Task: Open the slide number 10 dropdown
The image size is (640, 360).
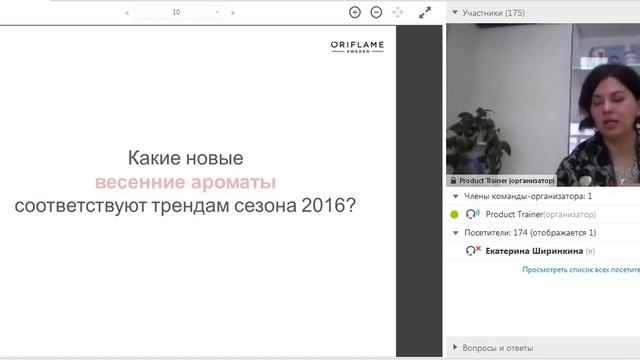Action: [180, 12]
